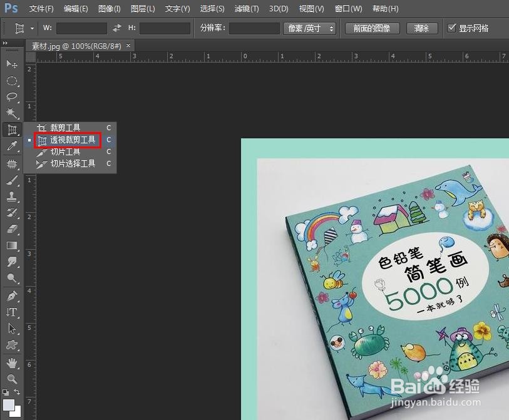Screen dimensions: 509x420
Task: Select the Zoom tool
Action: (x=12, y=379)
